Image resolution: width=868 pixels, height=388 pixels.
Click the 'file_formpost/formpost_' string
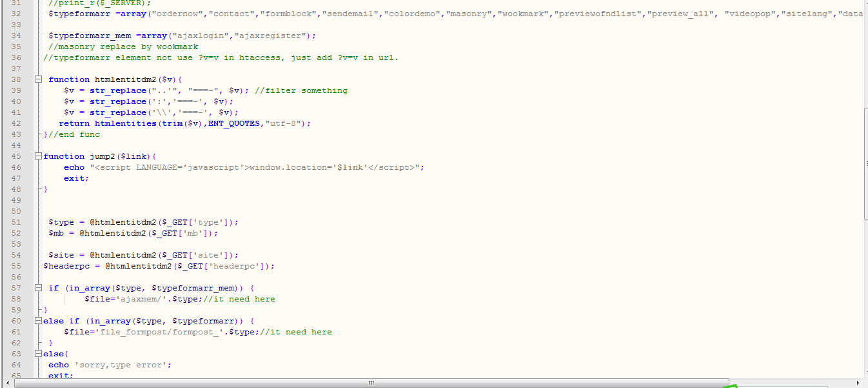[159, 332]
